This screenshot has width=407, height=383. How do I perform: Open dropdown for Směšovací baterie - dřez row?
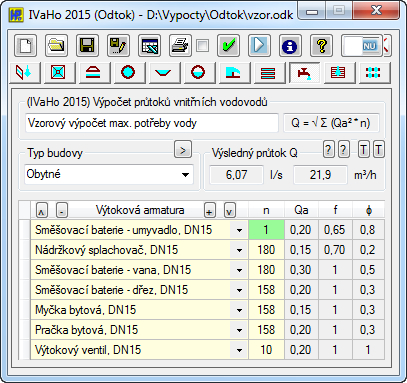click(x=239, y=290)
